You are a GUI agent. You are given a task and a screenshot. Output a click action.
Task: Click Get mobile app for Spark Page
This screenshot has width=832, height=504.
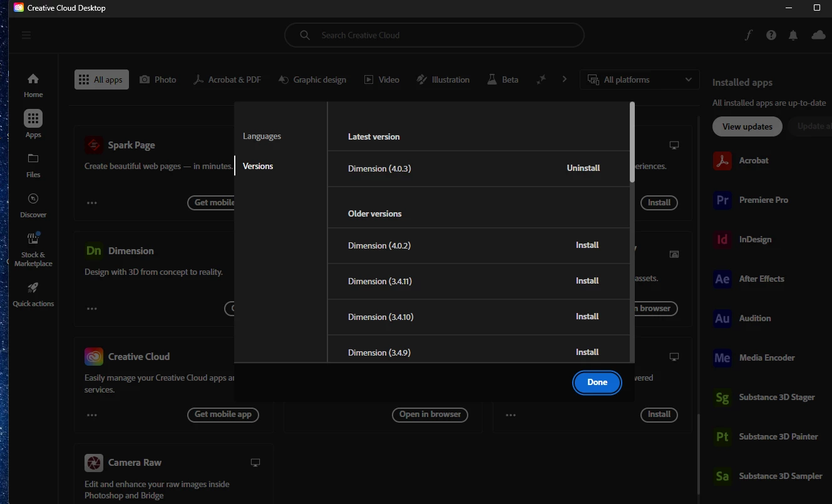211,203
